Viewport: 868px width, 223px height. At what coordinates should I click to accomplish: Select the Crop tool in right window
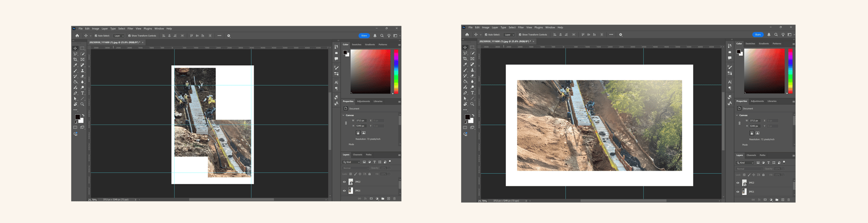click(465, 59)
